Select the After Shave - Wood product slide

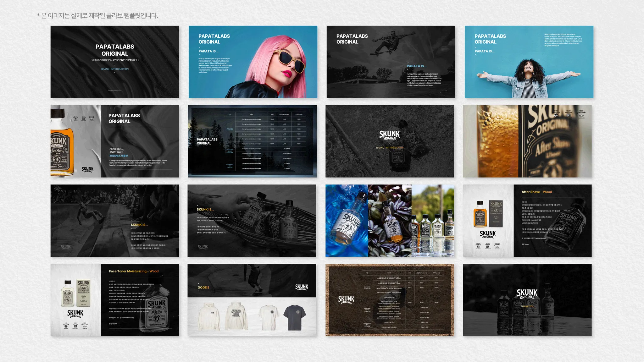click(x=527, y=221)
